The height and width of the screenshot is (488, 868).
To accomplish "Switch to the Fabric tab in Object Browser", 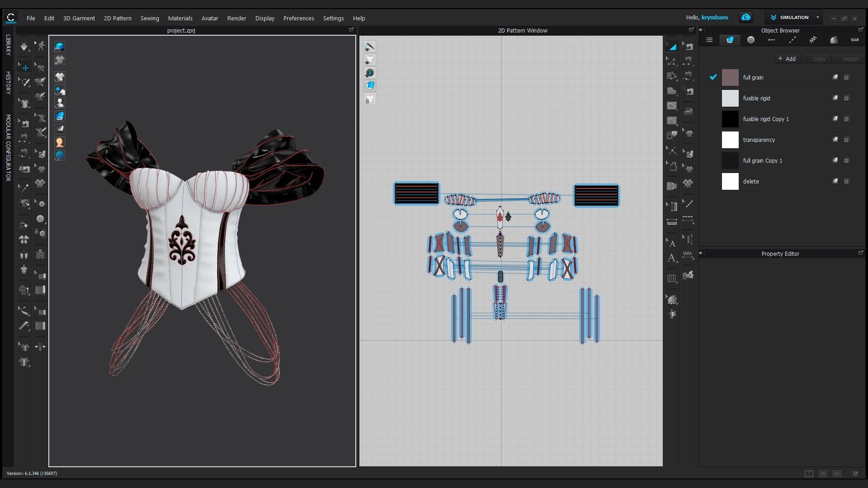I will (x=730, y=40).
